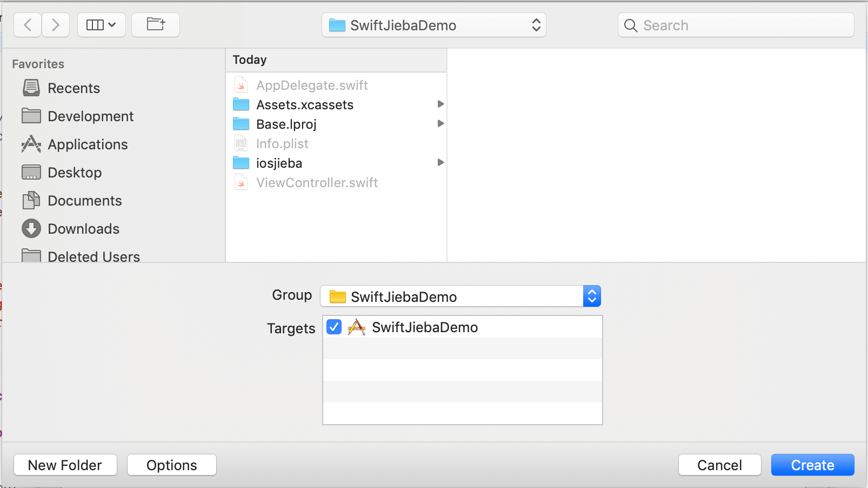Click the Xcode target icon beside SwiftJiebaDemo
Viewport: 868px width, 488px height.
(x=357, y=327)
